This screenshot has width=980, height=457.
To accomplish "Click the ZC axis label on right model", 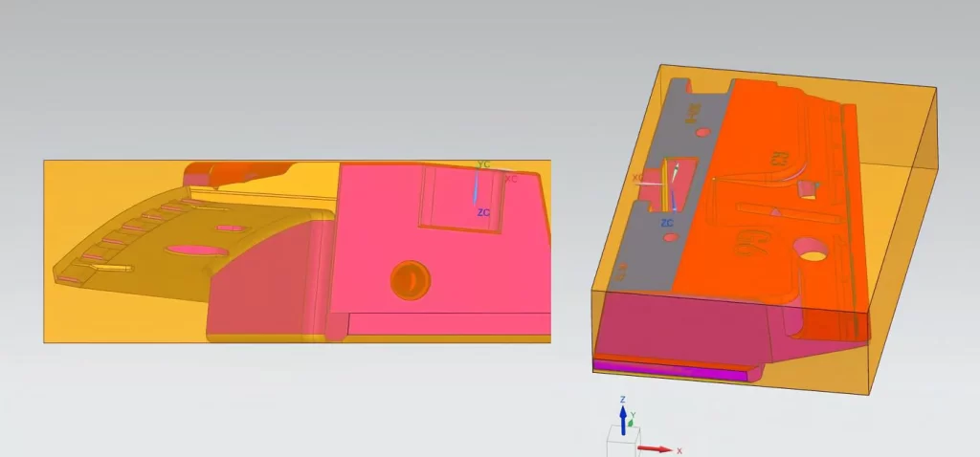I will click(x=667, y=223).
